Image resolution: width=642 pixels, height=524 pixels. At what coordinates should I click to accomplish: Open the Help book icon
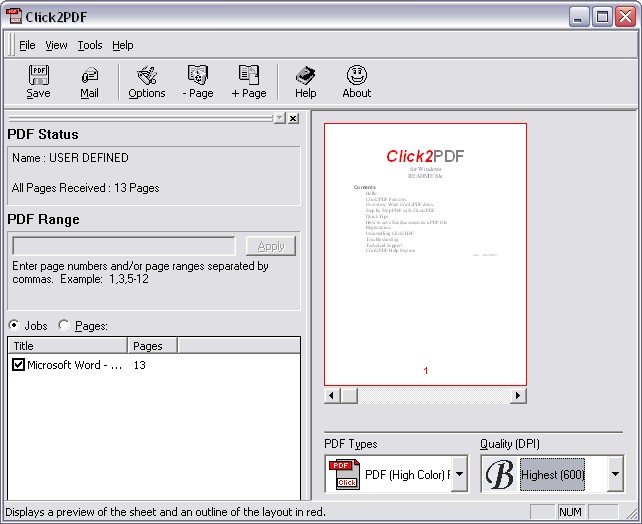(305, 76)
